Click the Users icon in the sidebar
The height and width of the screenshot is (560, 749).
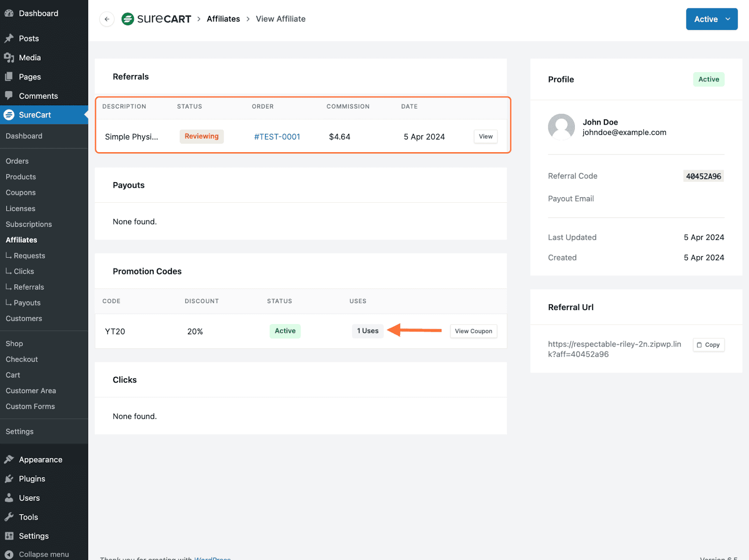point(9,498)
